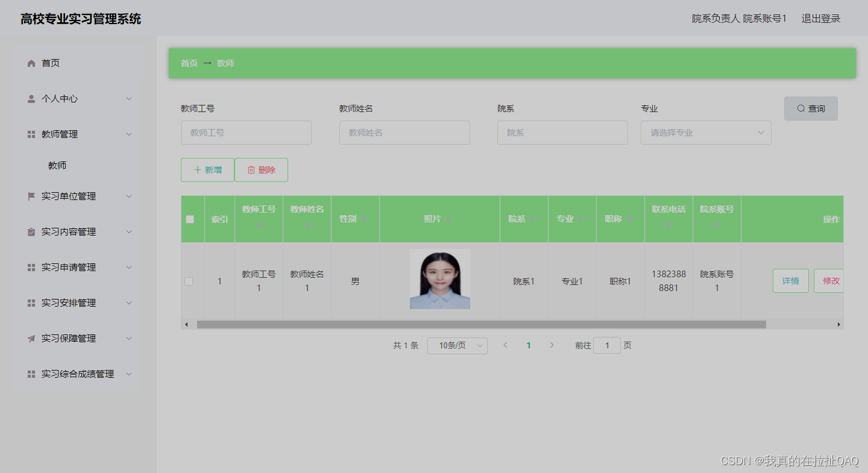Click the teacher photo thumbnail in the table
The height and width of the screenshot is (473, 868).
(439, 279)
